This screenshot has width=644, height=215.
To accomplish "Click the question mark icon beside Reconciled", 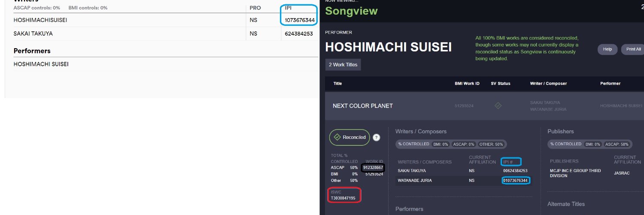I will [x=377, y=138].
